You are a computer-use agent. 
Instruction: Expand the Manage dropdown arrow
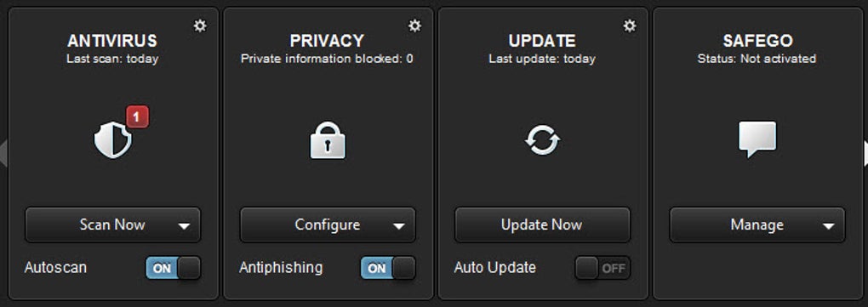[x=829, y=225]
